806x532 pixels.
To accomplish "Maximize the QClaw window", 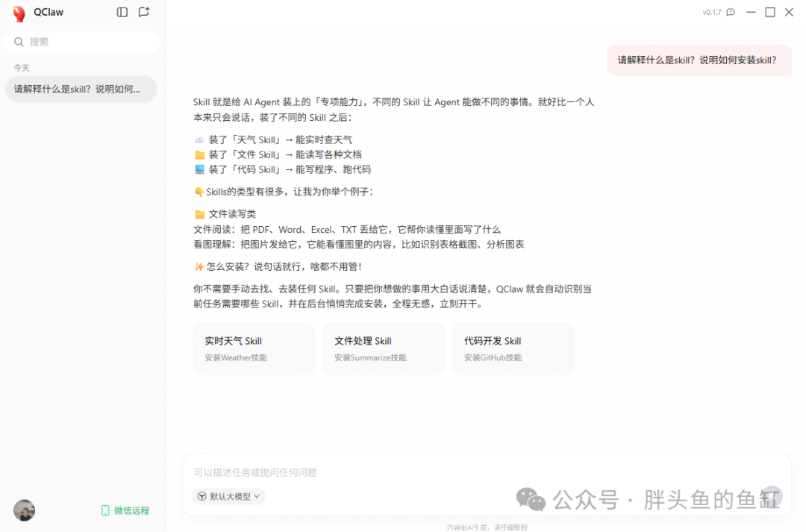I will tap(770, 12).
